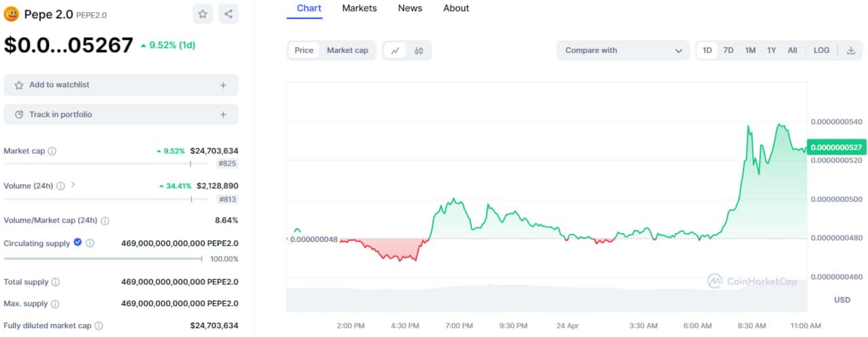Screen dimensions: 868x337
Task: Select the Market cap chart toggle
Action: coord(347,50)
